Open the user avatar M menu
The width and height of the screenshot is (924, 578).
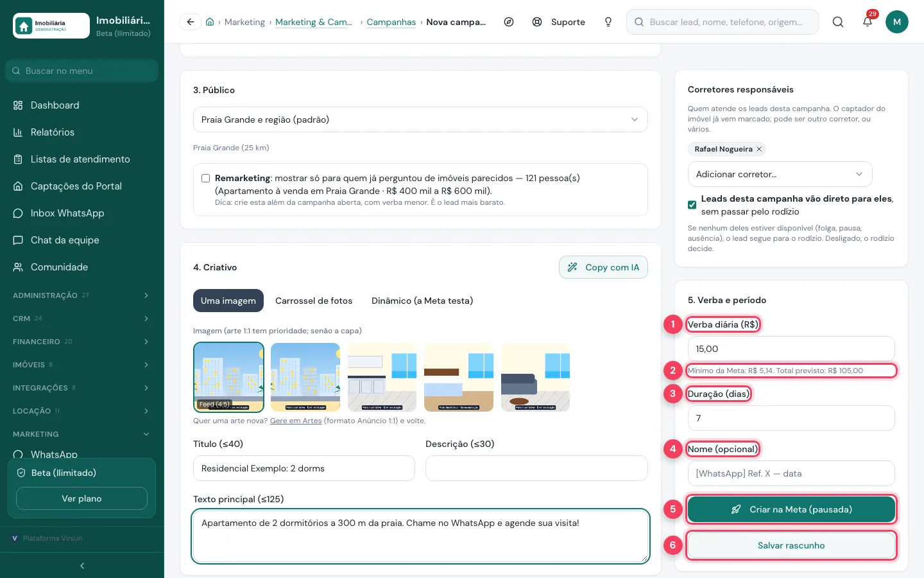(x=897, y=22)
